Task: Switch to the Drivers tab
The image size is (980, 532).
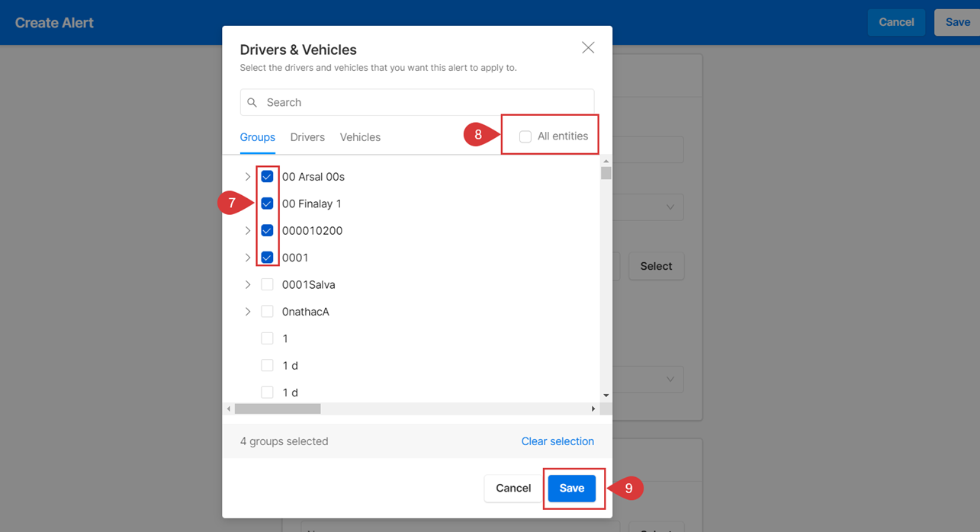Action: 307,137
